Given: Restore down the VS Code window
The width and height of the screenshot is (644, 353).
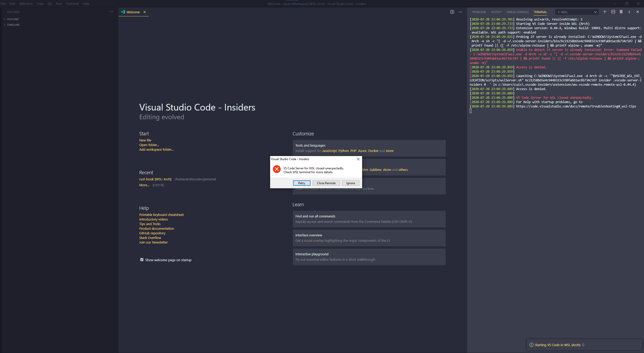Looking at the screenshot, I should [627, 4].
